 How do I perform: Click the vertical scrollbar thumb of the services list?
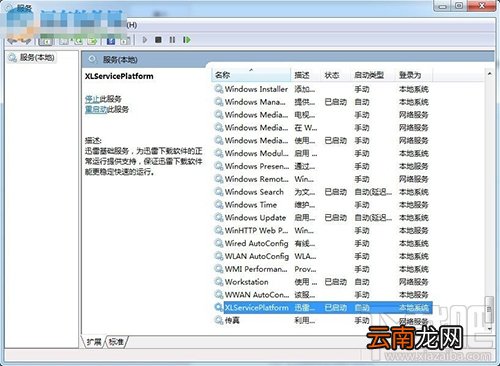(x=489, y=309)
